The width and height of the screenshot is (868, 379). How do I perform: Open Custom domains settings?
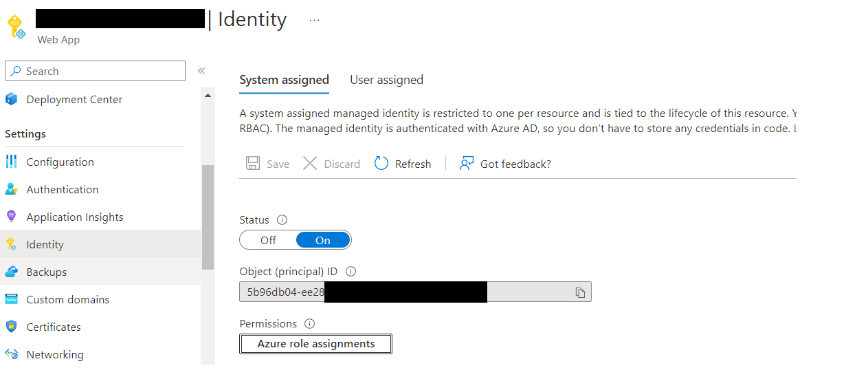pyautogui.click(x=68, y=300)
